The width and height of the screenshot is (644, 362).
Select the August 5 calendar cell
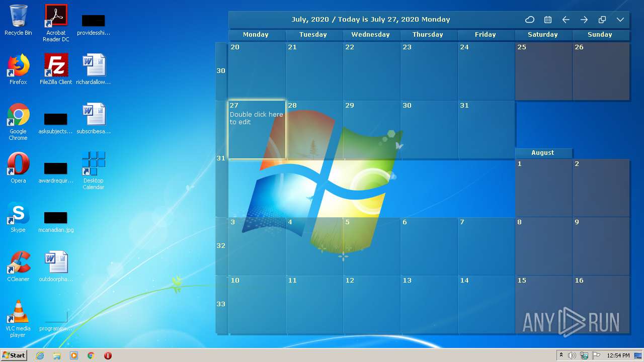pos(371,246)
